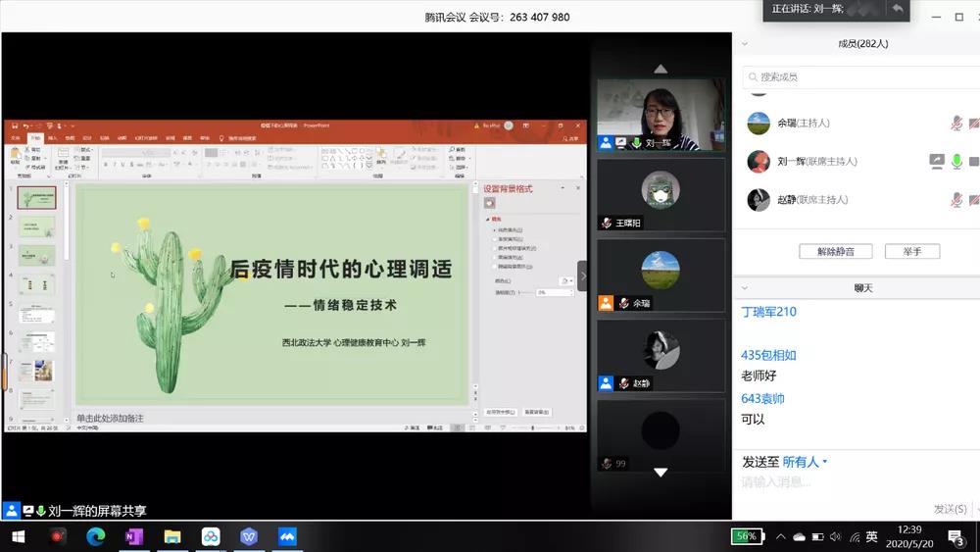Select the first slide thumbnail in PowerPoint
Image resolution: width=980 pixels, height=552 pixels.
(x=37, y=197)
